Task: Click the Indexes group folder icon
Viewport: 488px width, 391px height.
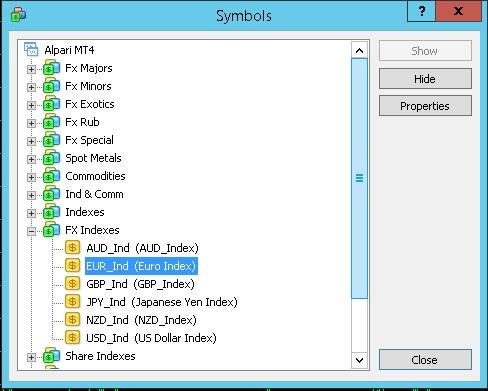Action: (51, 212)
